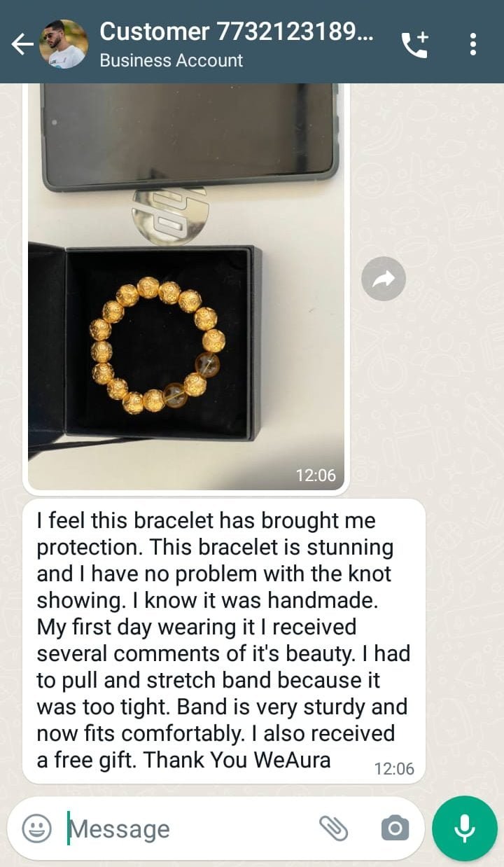Open the emoji picker

[37, 828]
